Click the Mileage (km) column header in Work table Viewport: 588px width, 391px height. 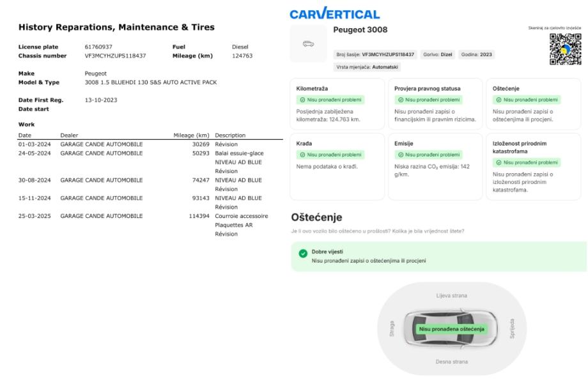[191, 135]
